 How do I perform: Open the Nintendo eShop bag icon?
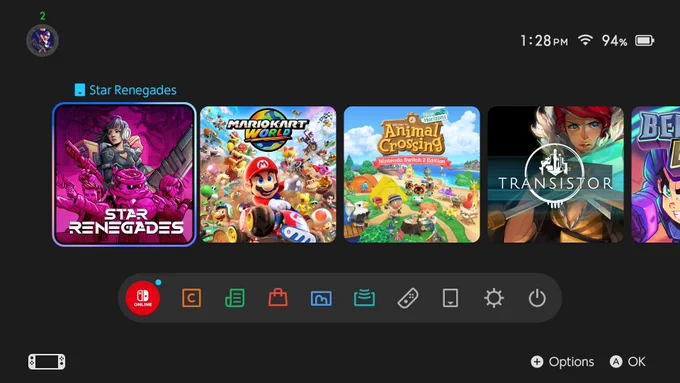pos(278,298)
